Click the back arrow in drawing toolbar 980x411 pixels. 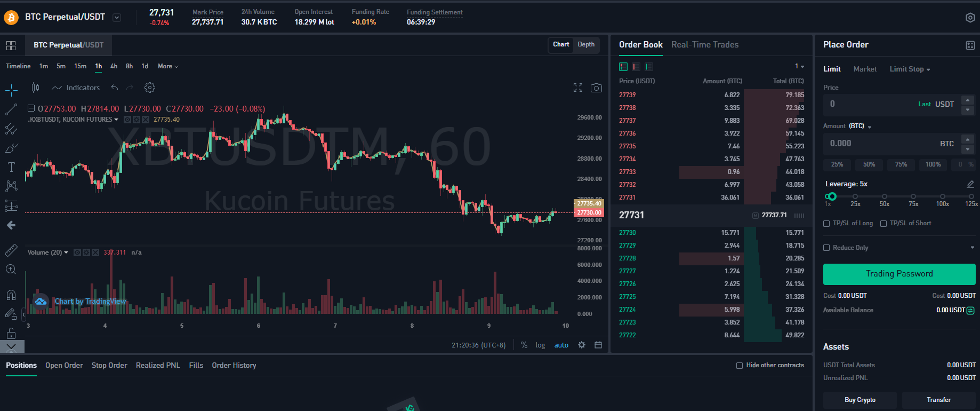(11, 225)
